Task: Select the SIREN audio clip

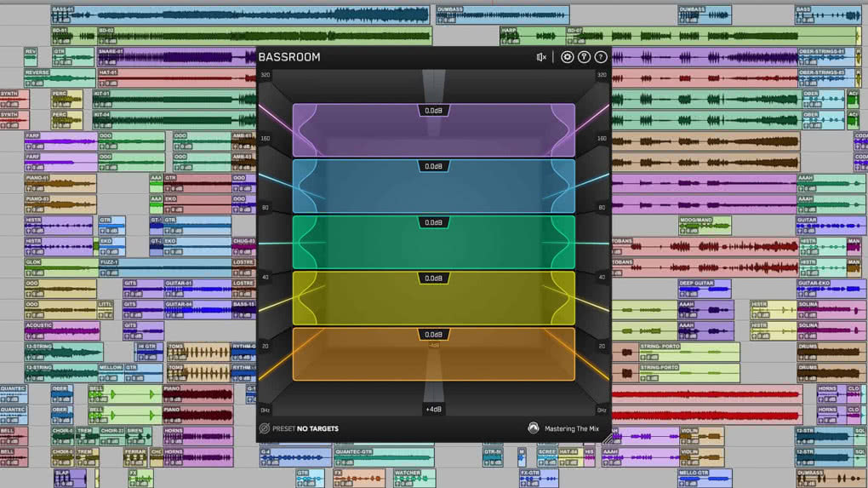Action: (x=139, y=436)
